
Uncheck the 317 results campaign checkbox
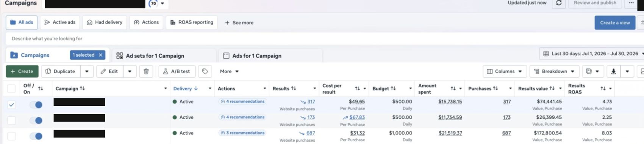tap(12, 105)
